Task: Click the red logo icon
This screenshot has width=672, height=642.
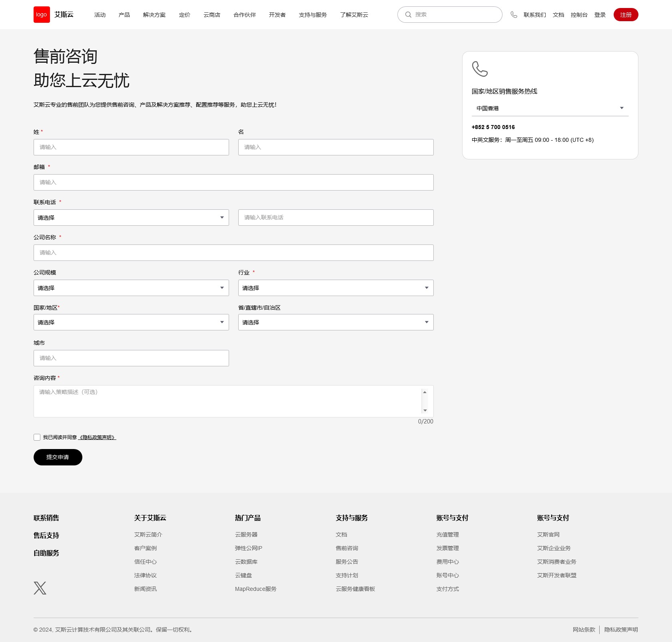Action: [42, 15]
